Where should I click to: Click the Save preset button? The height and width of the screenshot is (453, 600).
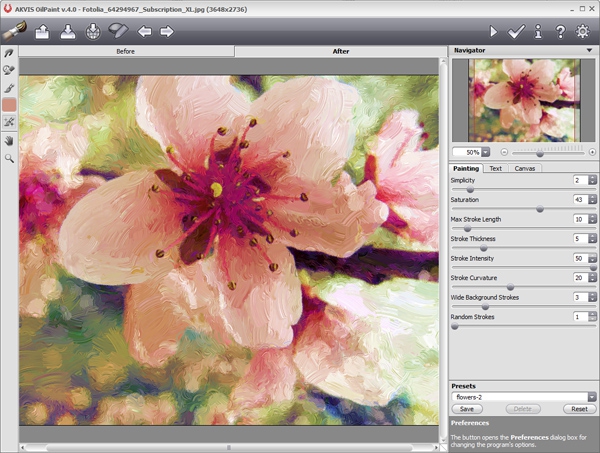(467, 409)
